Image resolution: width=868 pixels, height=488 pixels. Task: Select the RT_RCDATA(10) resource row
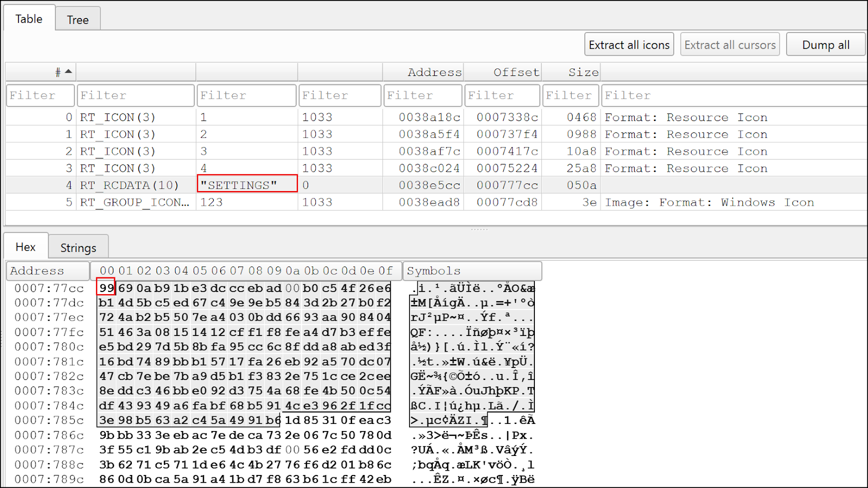point(436,185)
